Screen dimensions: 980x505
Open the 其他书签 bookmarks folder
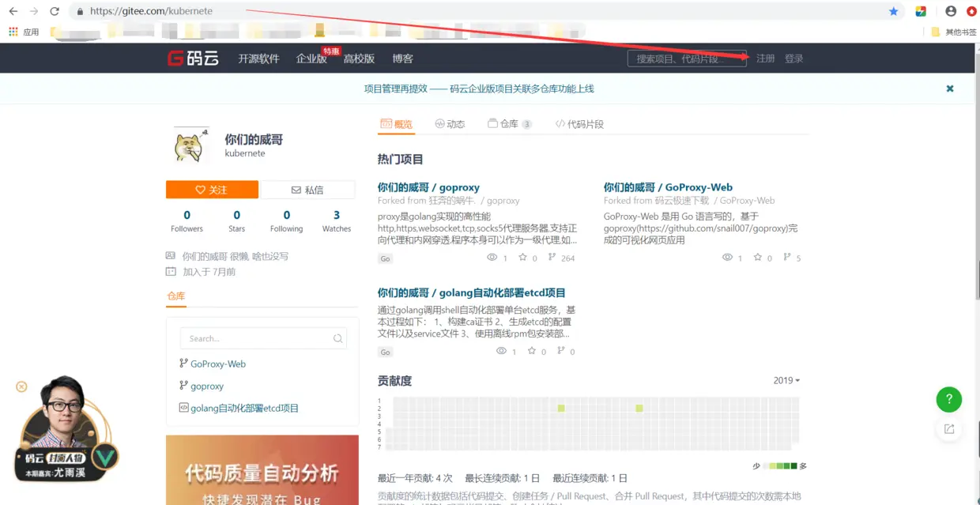pyautogui.click(x=954, y=32)
